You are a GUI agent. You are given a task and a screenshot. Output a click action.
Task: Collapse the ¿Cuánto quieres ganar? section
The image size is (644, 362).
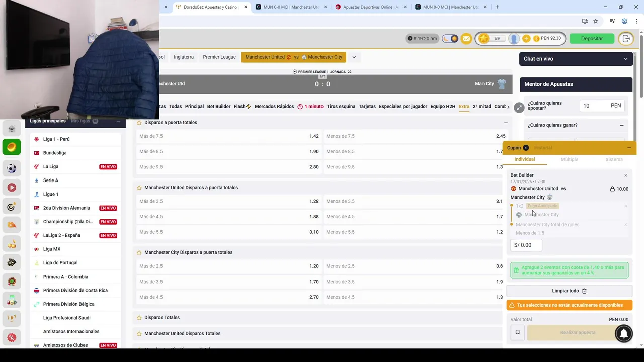622,125
